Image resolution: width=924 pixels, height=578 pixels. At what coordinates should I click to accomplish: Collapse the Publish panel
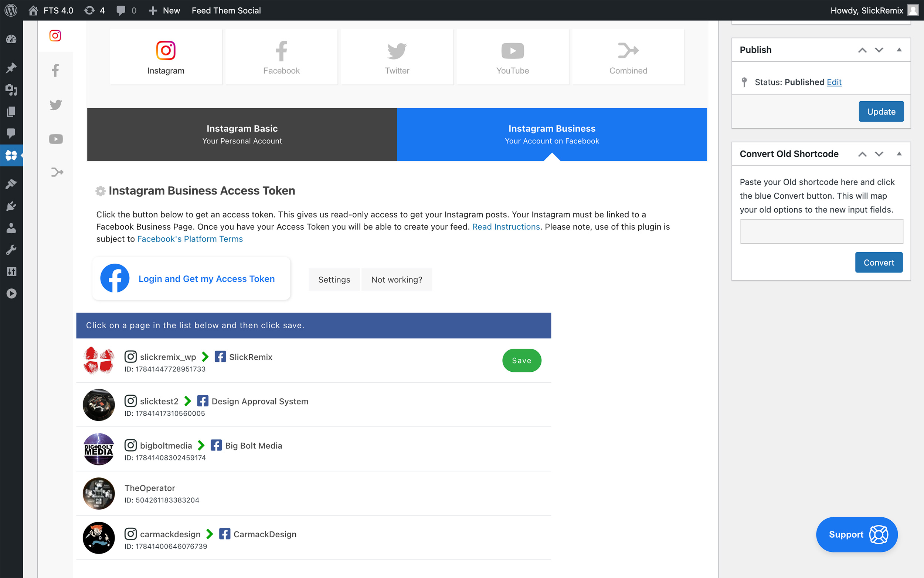[x=899, y=50]
